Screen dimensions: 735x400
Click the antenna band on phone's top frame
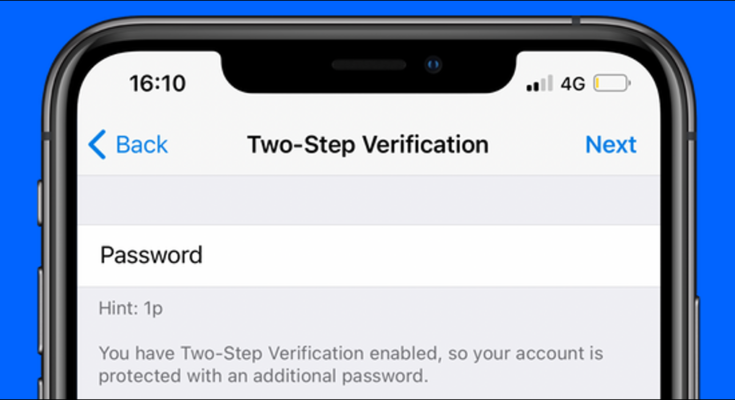coord(576,21)
